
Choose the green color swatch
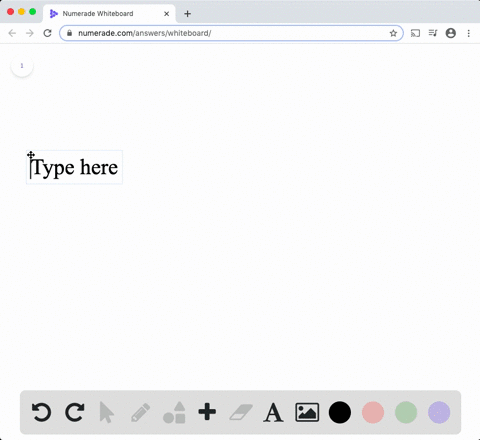406,412
